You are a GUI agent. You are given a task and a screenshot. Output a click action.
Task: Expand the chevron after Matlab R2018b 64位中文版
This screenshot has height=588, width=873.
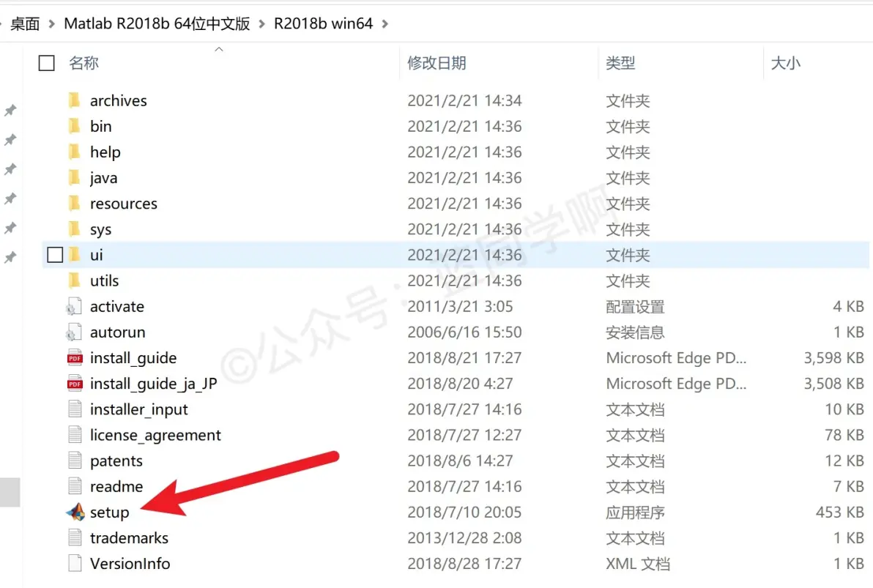tap(261, 24)
